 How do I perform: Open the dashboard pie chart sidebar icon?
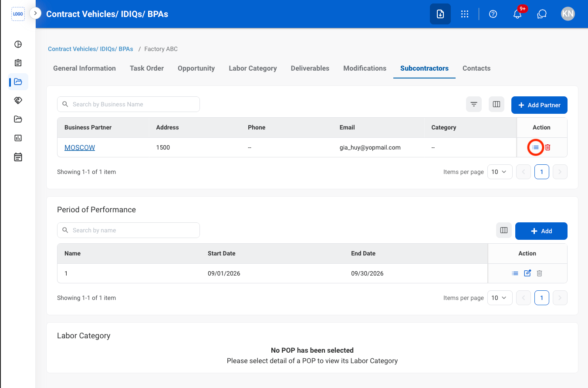(18, 44)
